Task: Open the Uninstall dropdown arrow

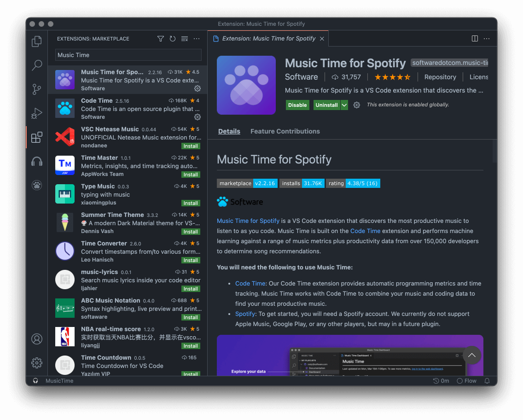Action: pos(344,105)
